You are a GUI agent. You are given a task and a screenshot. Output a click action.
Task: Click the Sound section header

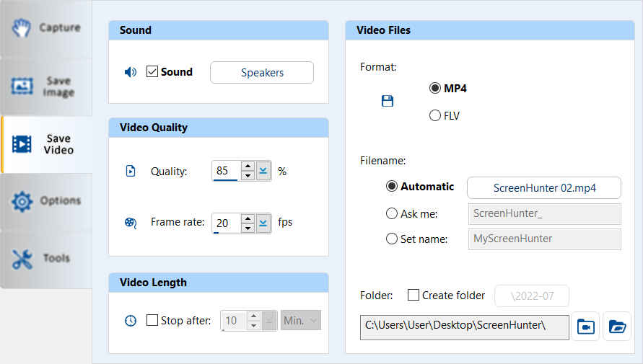click(x=219, y=30)
